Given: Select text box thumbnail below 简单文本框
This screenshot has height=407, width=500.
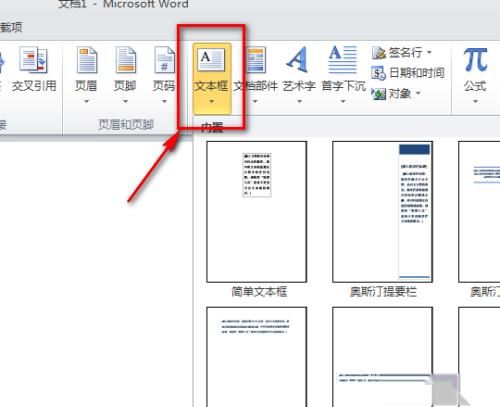Looking at the screenshot, I should coord(257,357).
